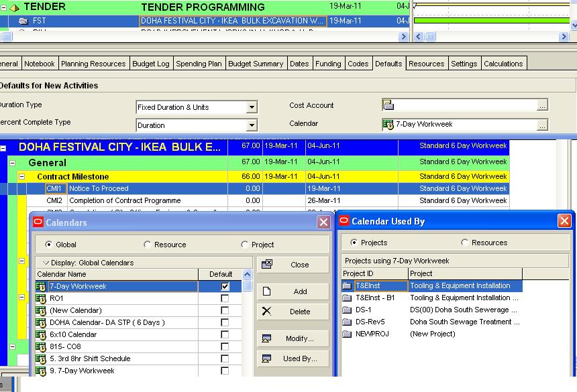
Task: Click Delete label to remove selected calendar
Action: pos(300,312)
